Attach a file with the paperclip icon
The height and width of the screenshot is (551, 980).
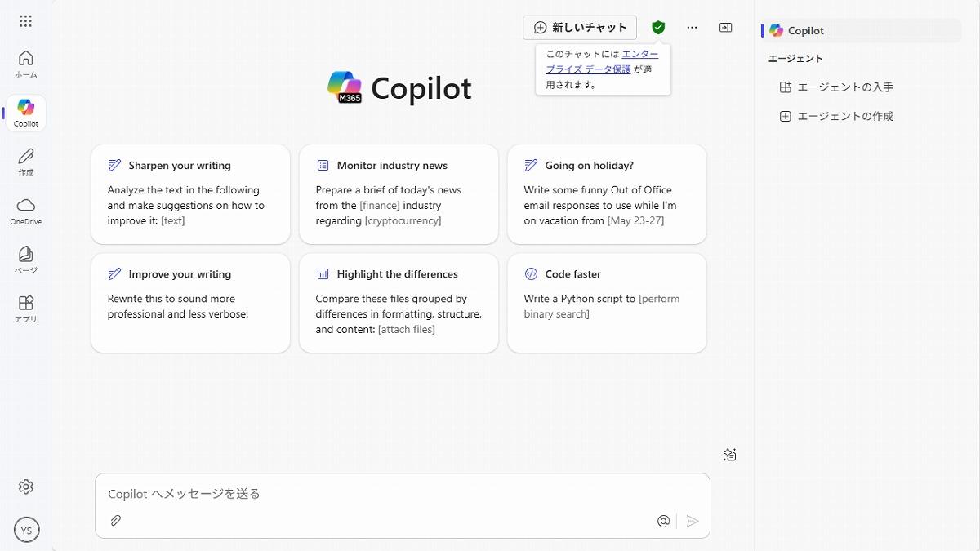pos(116,521)
